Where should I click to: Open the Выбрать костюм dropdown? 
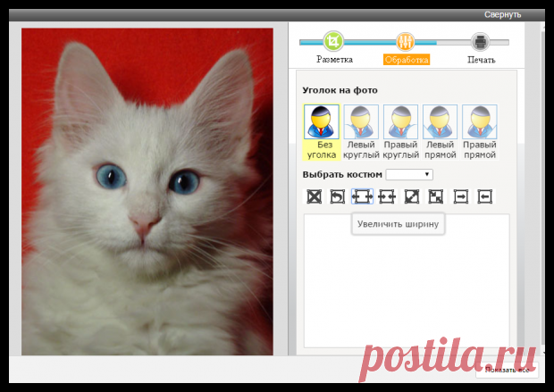(409, 174)
